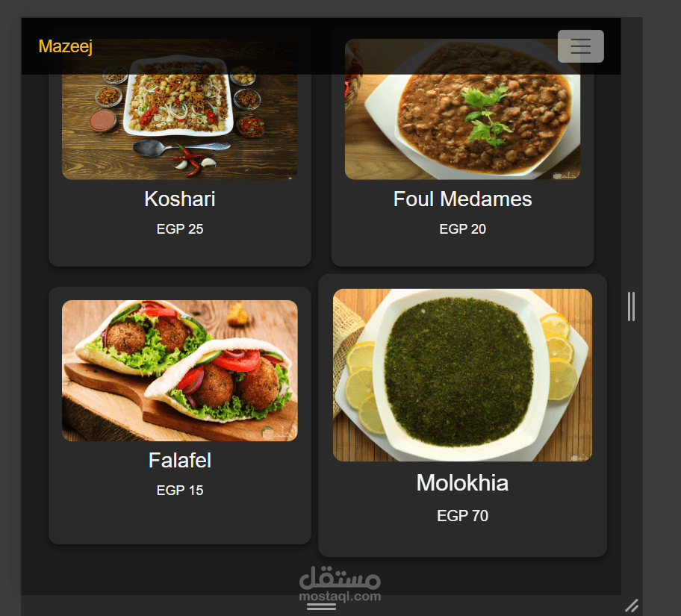Open the hamburger navigation menu
Image resolution: width=681 pixels, height=616 pixels.
coord(580,46)
